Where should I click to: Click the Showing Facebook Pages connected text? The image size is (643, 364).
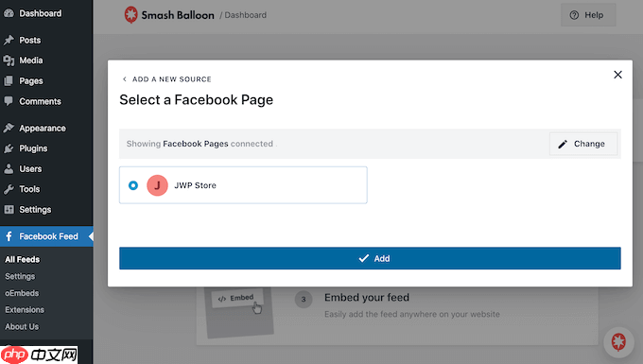pyautogui.click(x=200, y=144)
